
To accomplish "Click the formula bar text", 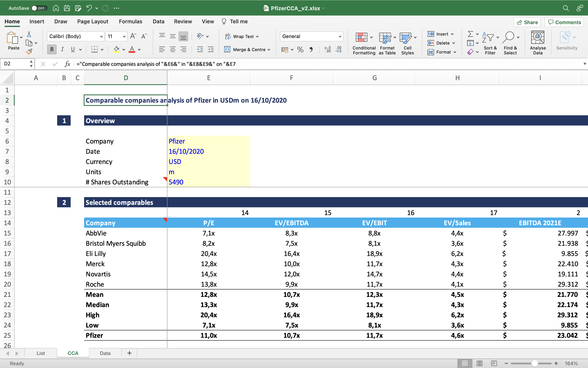I will [156, 64].
